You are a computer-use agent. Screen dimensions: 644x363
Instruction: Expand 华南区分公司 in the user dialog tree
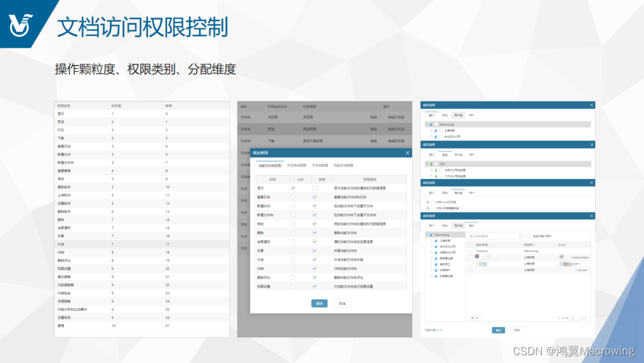coord(432,253)
